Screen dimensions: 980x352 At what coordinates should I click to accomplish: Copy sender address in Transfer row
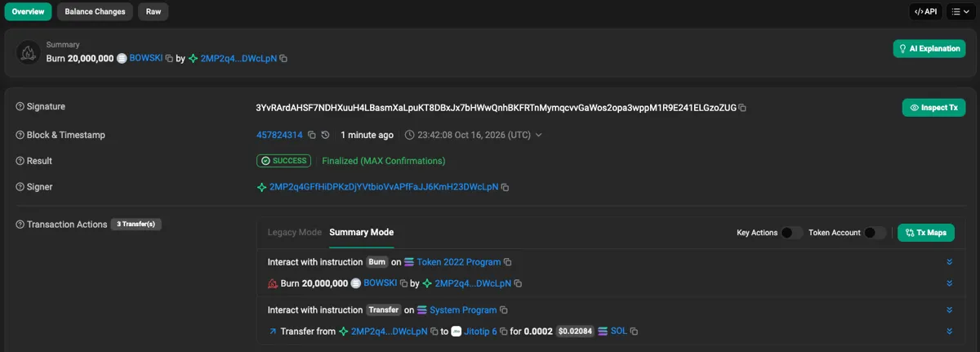(x=434, y=332)
